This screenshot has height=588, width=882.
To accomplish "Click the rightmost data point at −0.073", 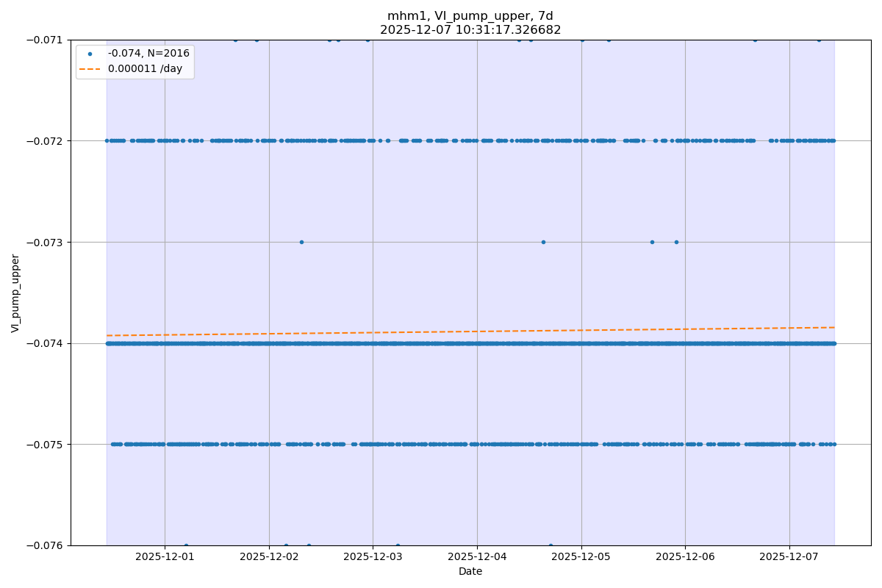I will coord(676,242).
